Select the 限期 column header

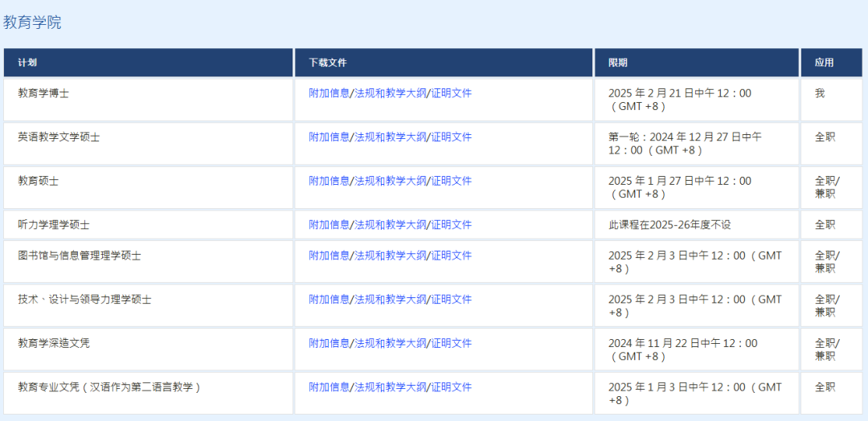(x=618, y=63)
